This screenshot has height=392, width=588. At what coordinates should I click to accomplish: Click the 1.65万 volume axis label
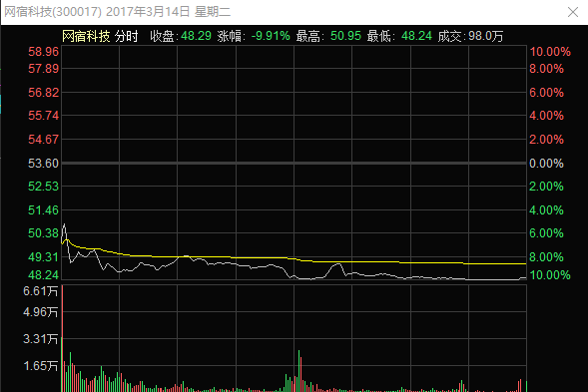pos(41,366)
